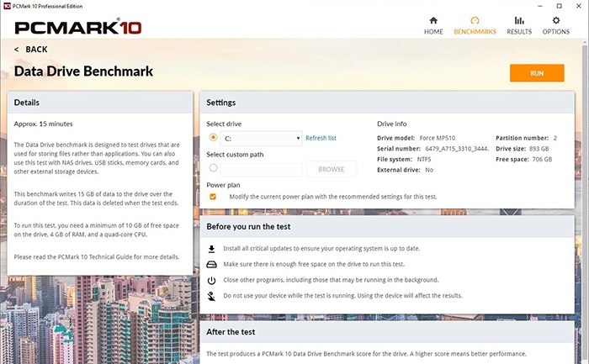Viewport: 589px width, 364px height.
Task: Click partition number value 2
Action: pyautogui.click(x=555, y=138)
